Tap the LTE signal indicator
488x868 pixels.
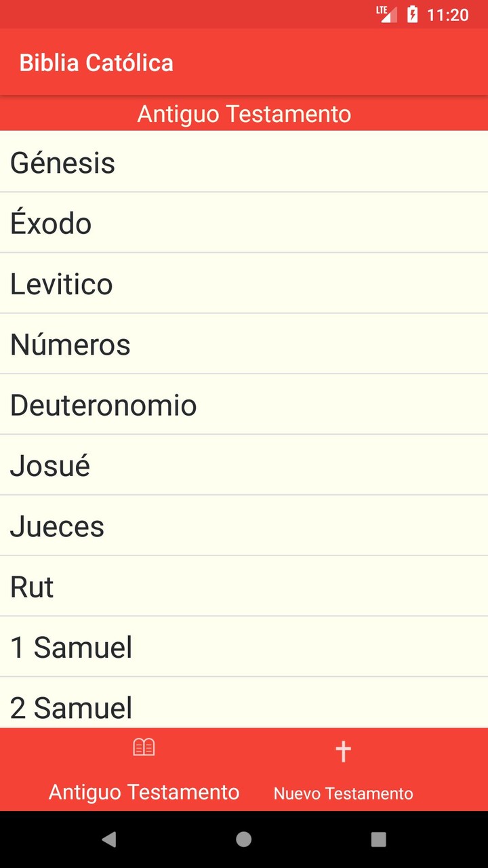pyautogui.click(x=386, y=14)
